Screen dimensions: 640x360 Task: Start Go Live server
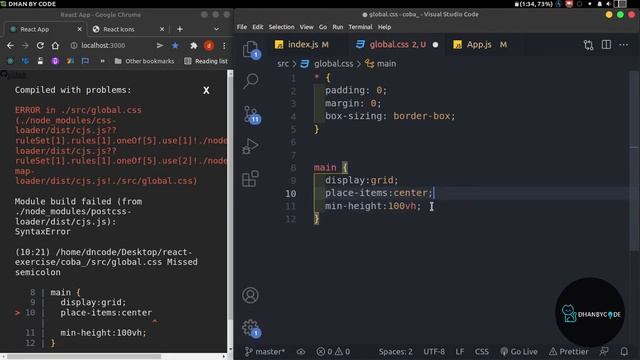[x=519, y=351]
